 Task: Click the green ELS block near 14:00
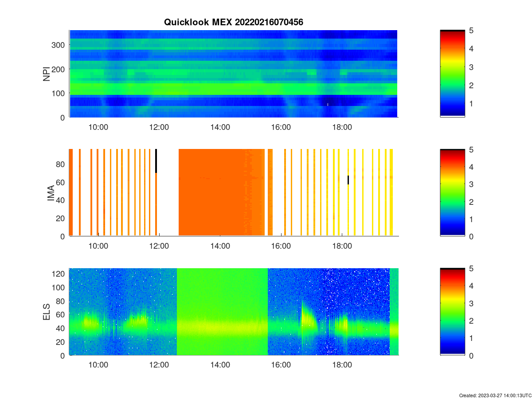pos(222,312)
